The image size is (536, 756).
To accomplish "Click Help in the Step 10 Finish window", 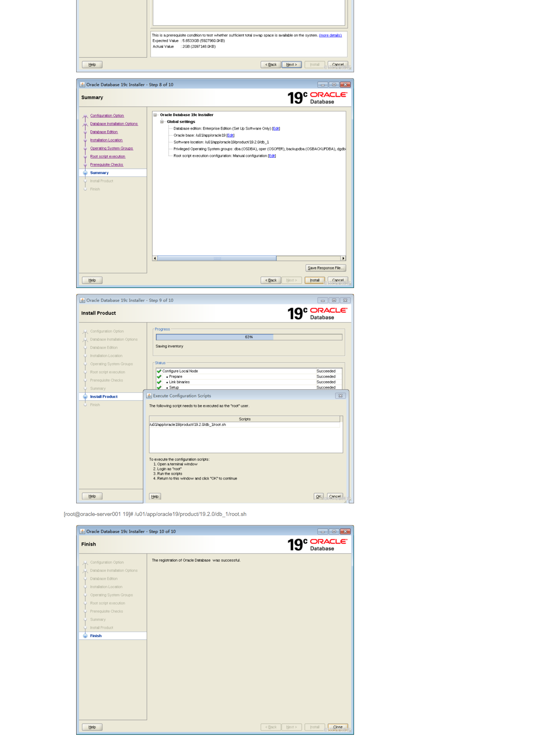I will pyautogui.click(x=92, y=727).
